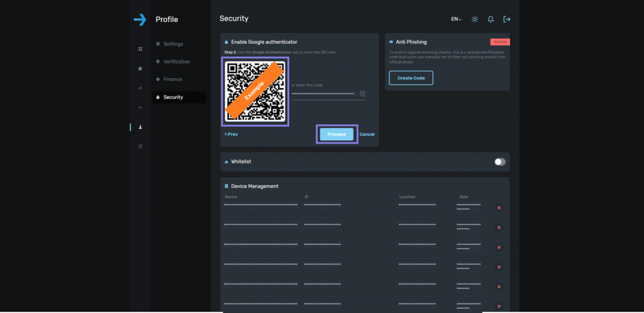The width and height of the screenshot is (644, 313).
Task: Enable the Whitelist switch
Action: pyautogui.click(x=500, y=162)
